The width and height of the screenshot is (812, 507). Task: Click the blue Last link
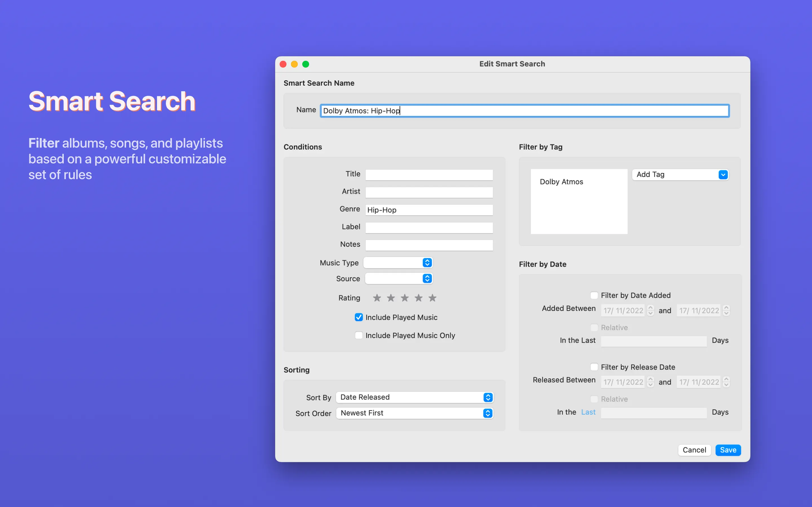(x=588, y=412)
